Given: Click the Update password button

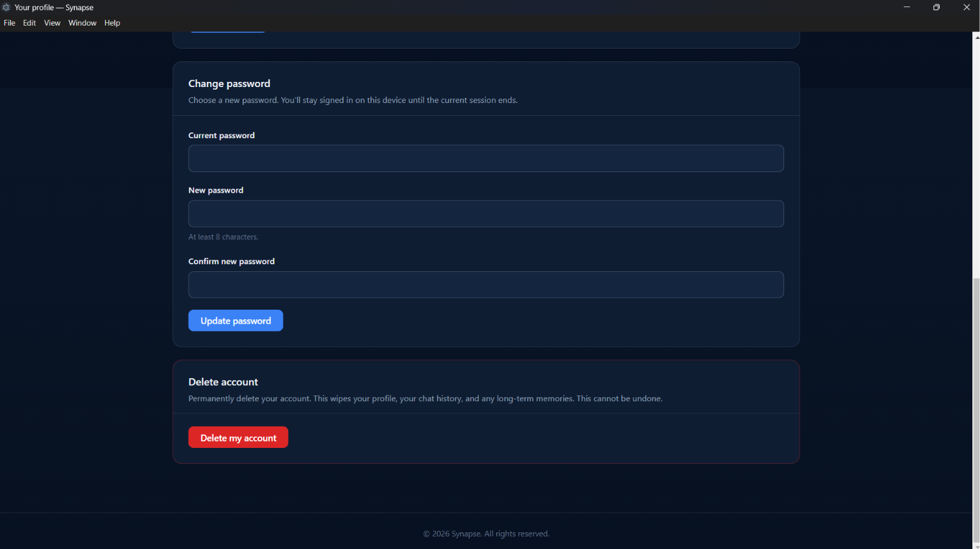Looking at the screenshot, I should click(x=236, y=321).
